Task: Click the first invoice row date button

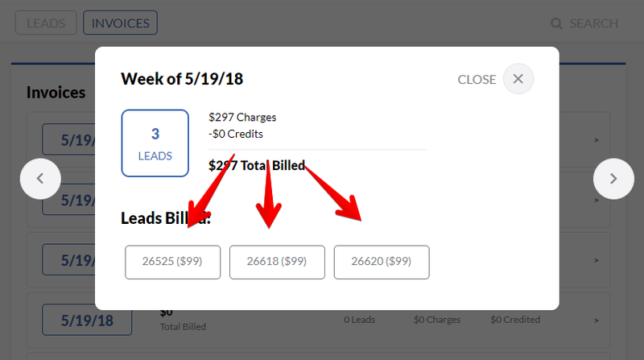Action: click(68, 139)
